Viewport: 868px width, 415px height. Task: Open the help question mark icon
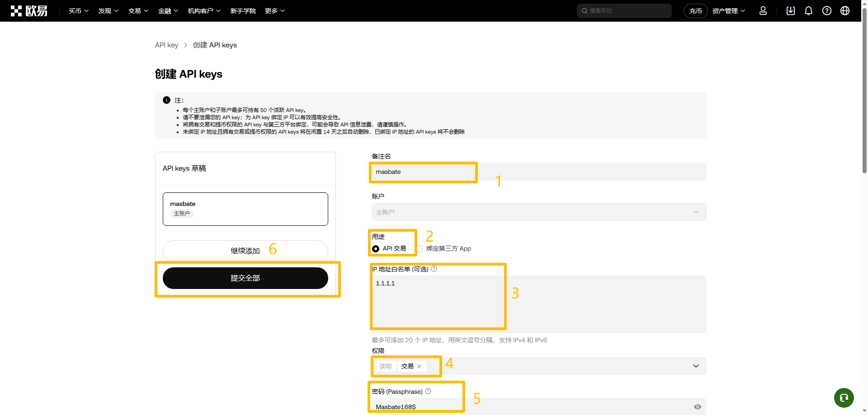pos(827,11)
